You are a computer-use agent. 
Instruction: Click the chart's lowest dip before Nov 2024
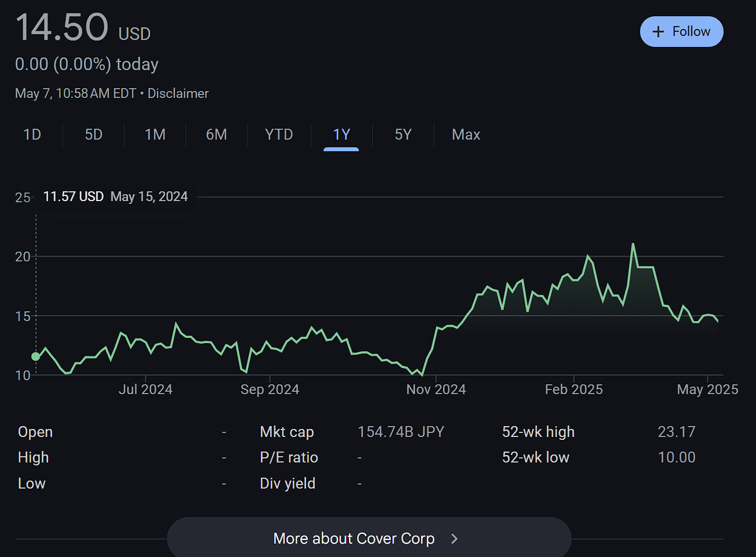coord(421,375)
